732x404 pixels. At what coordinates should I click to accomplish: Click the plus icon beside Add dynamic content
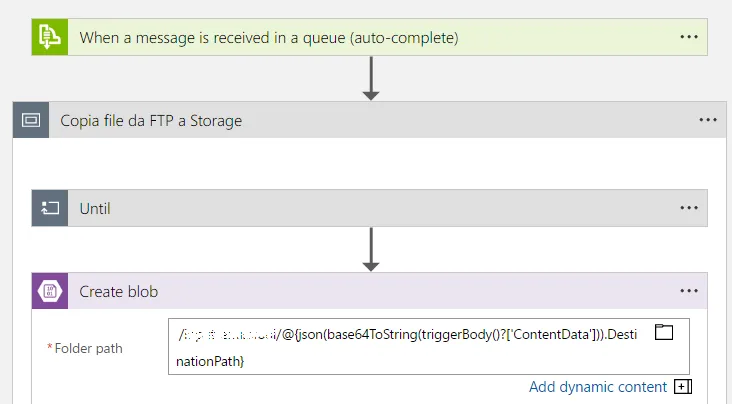tap(683, 387)
